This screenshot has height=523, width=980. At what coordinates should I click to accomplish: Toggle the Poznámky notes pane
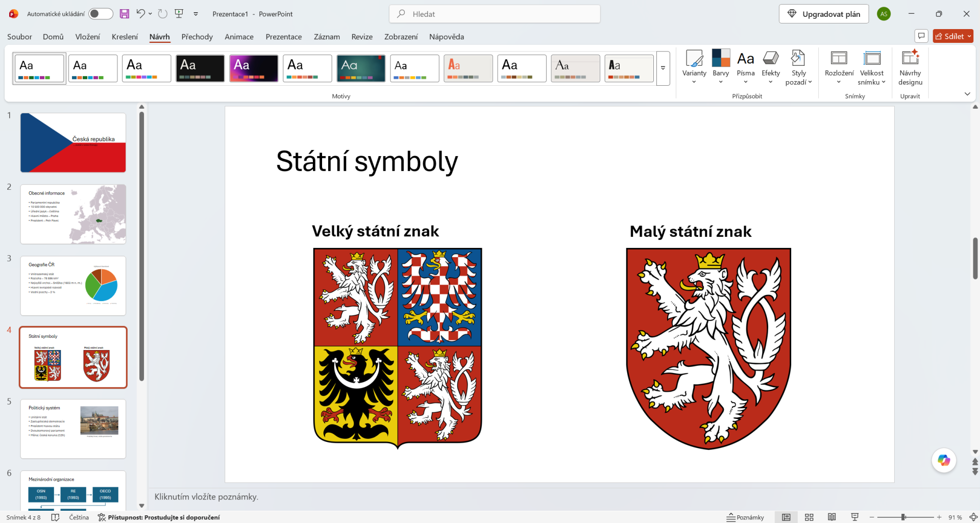(745, 517)
